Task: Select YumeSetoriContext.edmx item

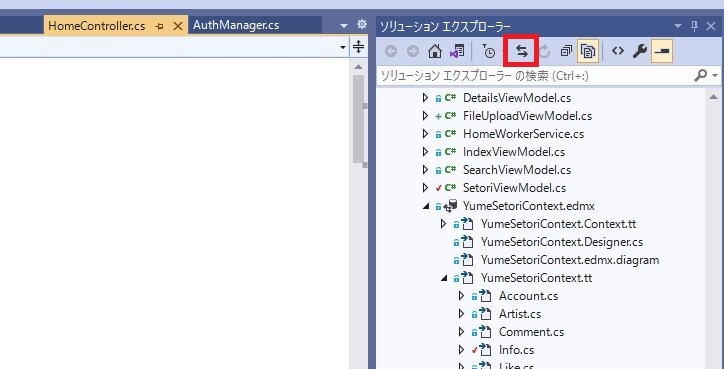Action: 529,206
